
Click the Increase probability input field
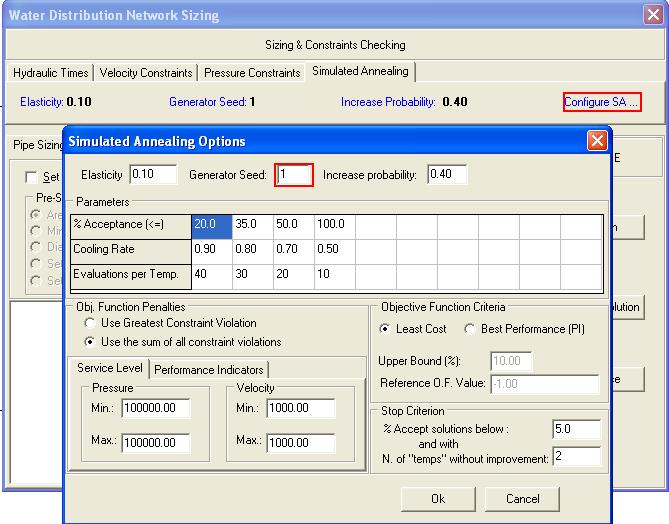(447, 174)
